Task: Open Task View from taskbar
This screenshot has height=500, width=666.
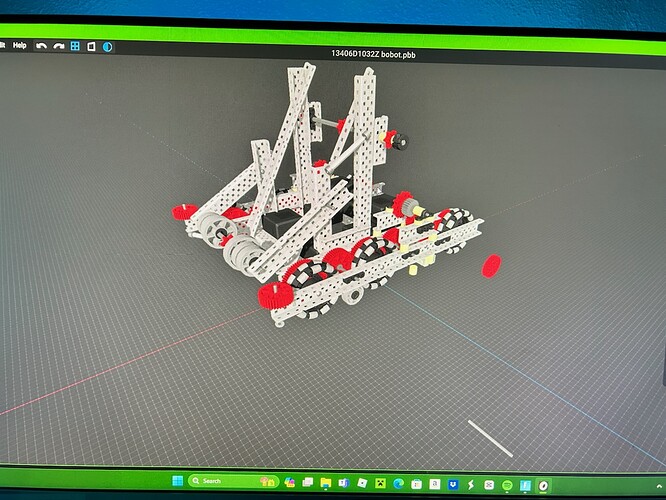Action: 308,482
